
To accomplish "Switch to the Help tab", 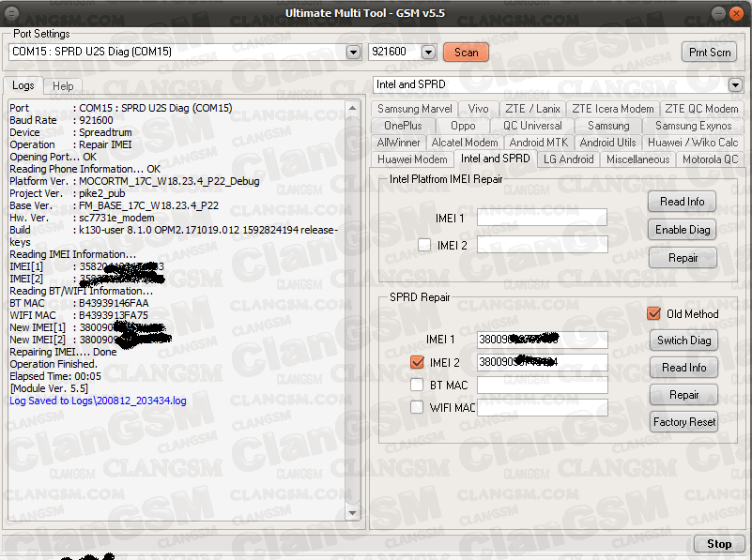I will pyautogui.click(x=63, y=85).
